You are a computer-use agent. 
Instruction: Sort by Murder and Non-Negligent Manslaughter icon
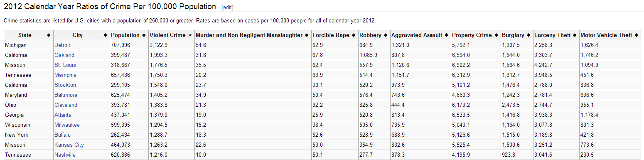pos(307,35)
